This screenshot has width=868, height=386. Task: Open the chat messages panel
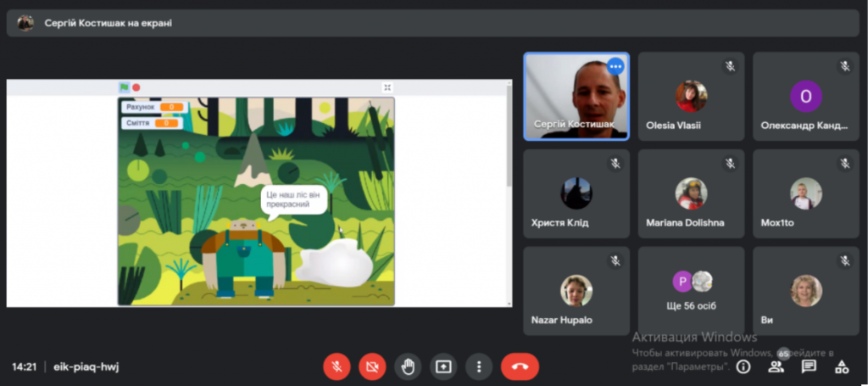[x=809, y=366]
